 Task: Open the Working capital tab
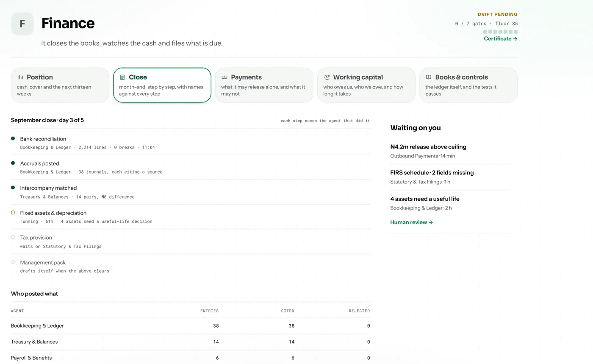(366, 85)
